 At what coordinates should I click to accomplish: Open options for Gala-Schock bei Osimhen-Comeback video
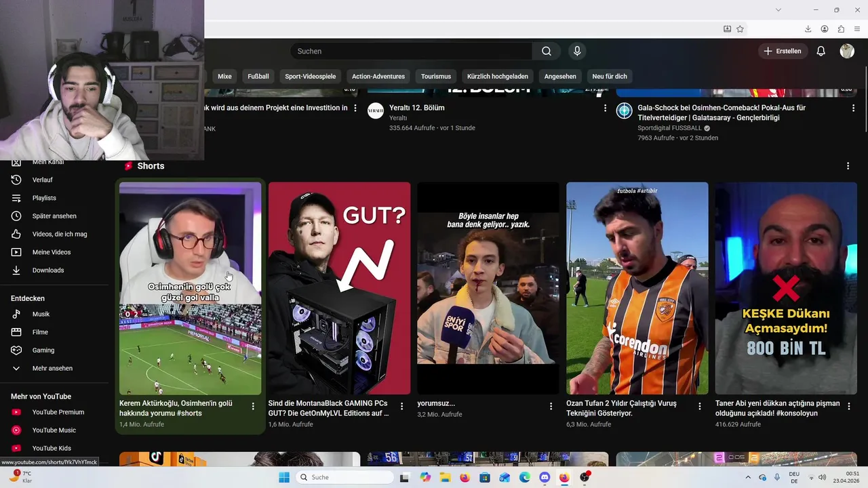[853, 108]
